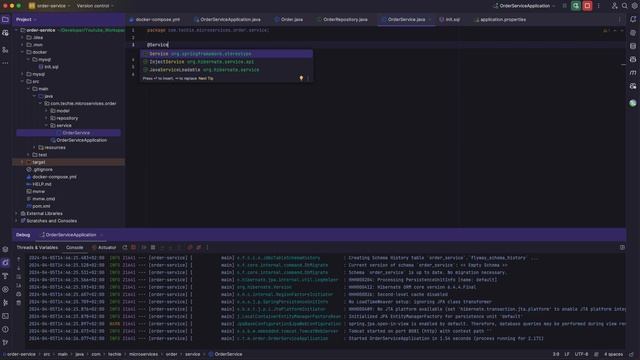Switch to the Order.java editor tab
640x360 pixels.
coord(289,19)
